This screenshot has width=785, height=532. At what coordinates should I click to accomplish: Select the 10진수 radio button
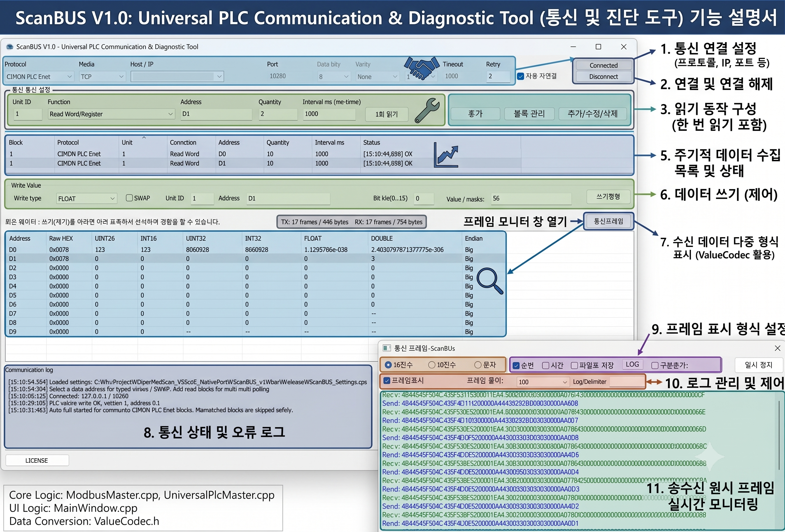(432, 365)
